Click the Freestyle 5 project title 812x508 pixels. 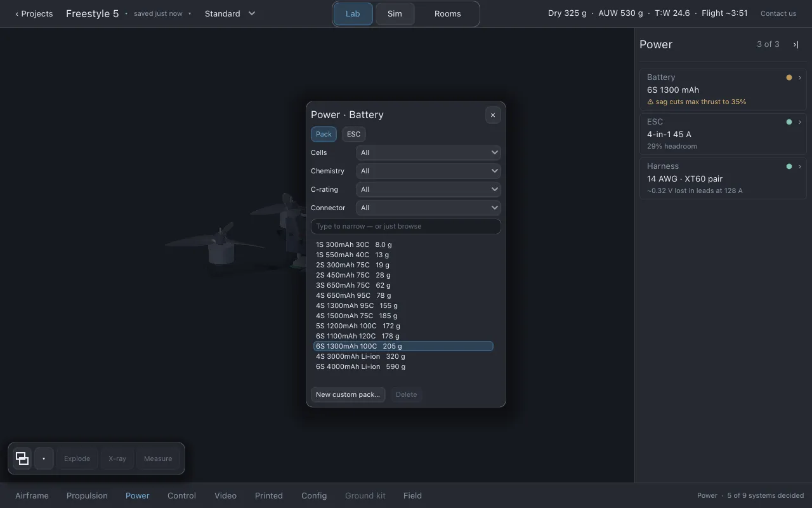(x=92, y=13)
